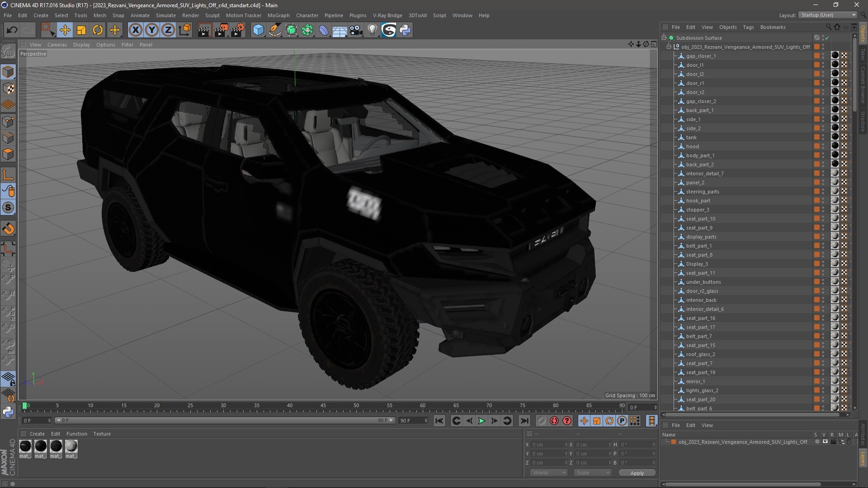Open the World coordinate system dropdown
Image resolution: width=868 pixels, height=488 pixels.
tap(549, 473)
